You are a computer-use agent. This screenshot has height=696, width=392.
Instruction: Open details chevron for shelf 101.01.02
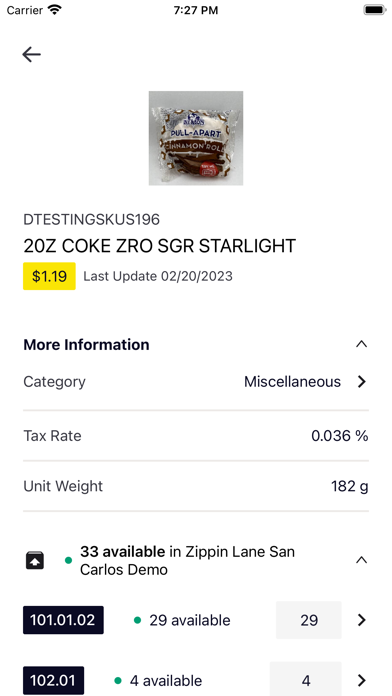point(362,620)
